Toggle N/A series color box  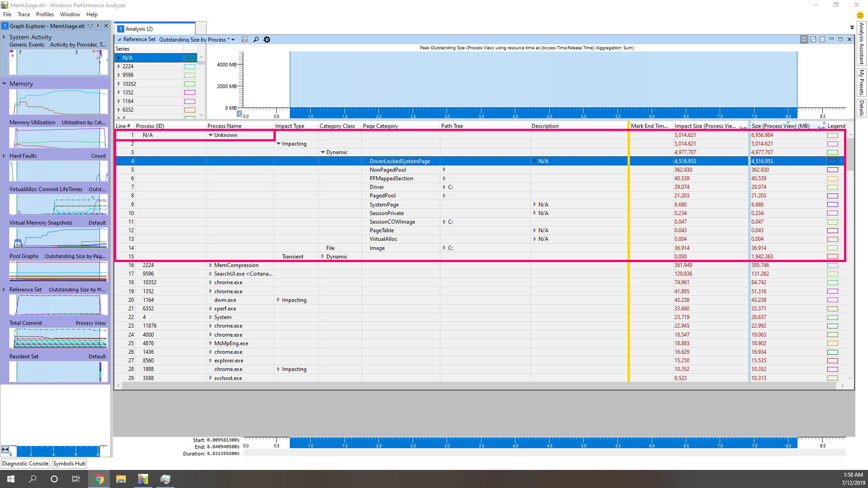190,58
